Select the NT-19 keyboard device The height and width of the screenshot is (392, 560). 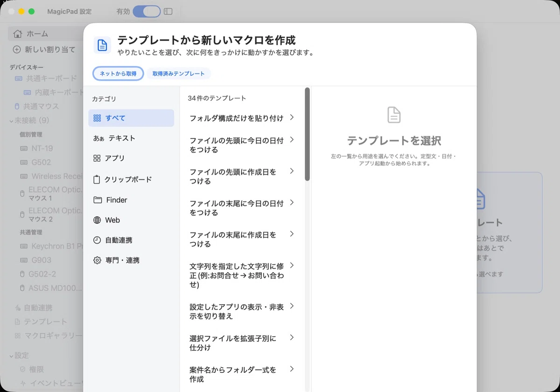pos(42,148)
